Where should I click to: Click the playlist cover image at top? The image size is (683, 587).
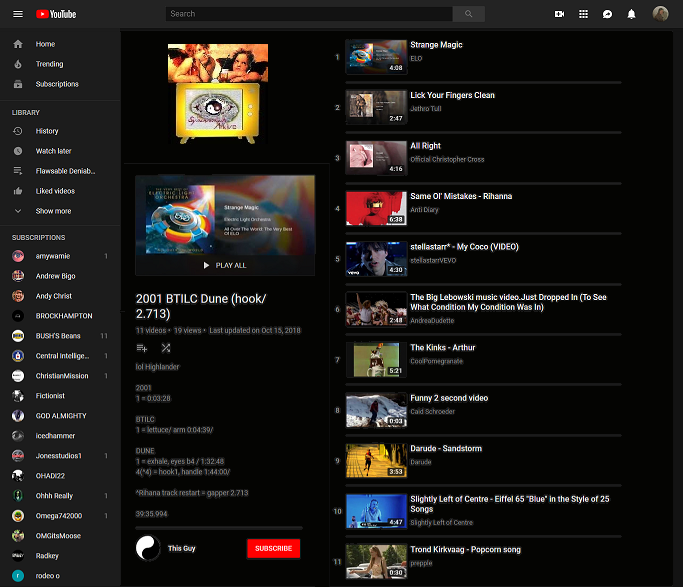click(x=218, y=94)
